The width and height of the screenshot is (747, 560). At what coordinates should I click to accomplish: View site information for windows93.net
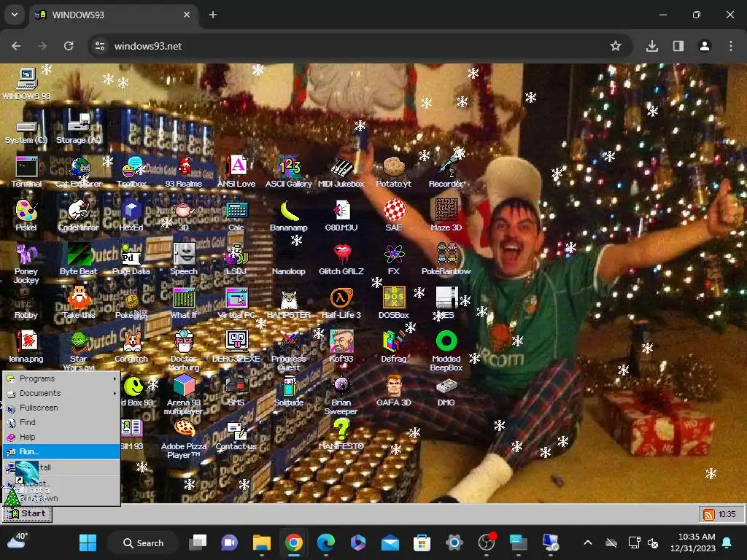pos(100,46)
